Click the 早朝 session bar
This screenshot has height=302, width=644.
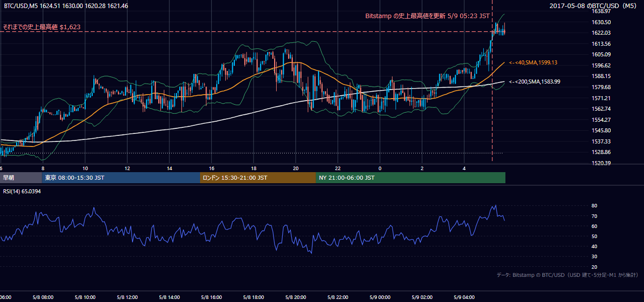21,178
